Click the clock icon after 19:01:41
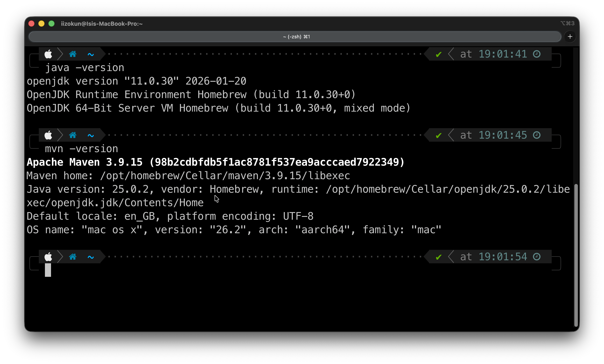This screenshot has width=604, height=364. pos(537,54)
